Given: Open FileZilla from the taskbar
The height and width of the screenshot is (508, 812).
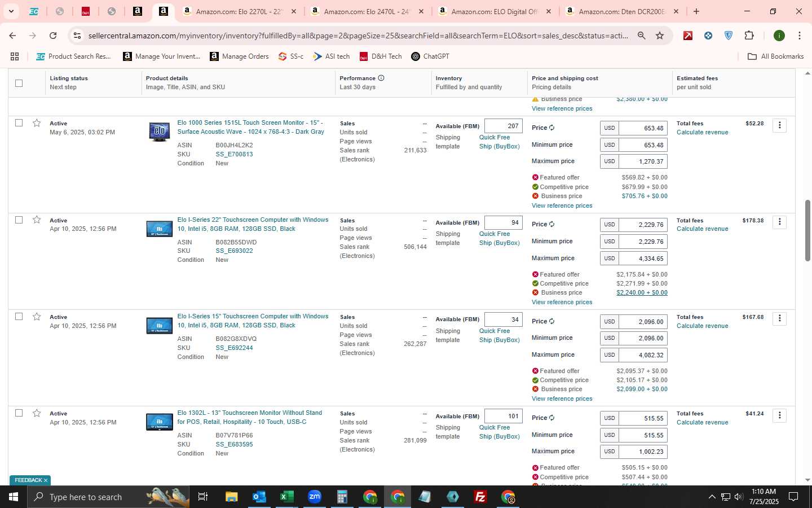Looking at the screenshot, I should [480, 497].
